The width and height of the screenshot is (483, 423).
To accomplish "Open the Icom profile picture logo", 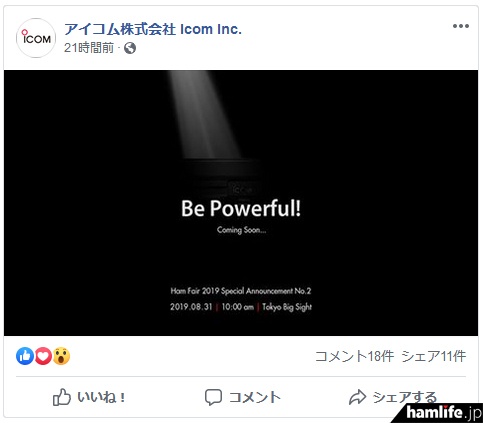I will 36,38.
